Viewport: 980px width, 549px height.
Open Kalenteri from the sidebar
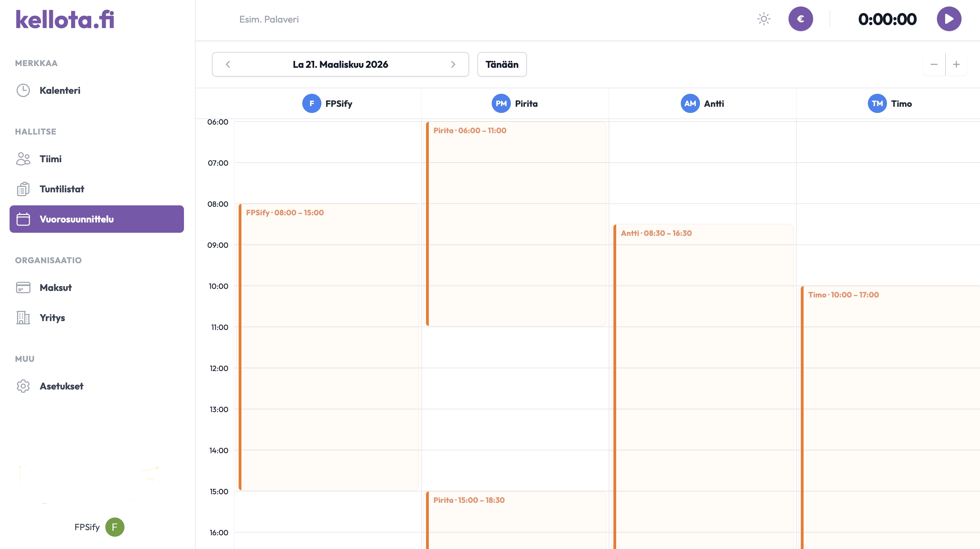[60, 91]
